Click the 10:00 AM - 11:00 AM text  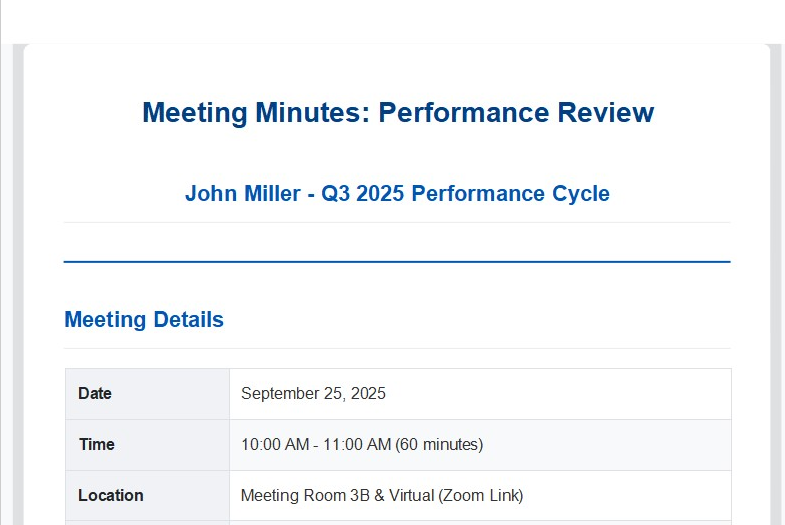[x=316, y=444]
